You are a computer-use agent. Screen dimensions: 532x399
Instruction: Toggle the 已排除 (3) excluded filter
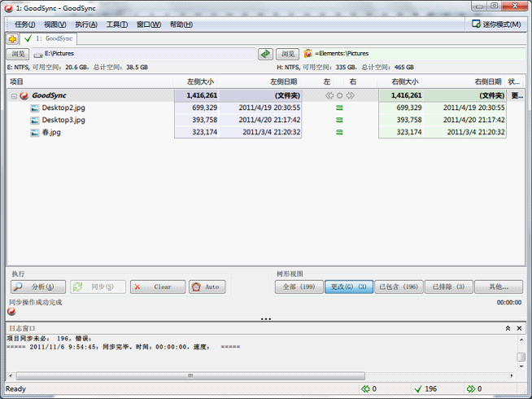pyautogui.click(x=448, y=287)
